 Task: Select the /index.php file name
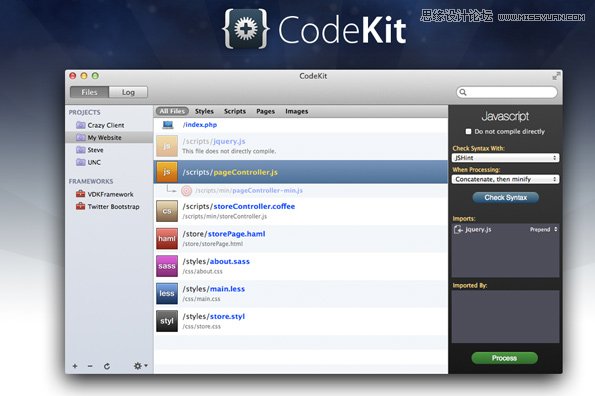click(200, 125)
